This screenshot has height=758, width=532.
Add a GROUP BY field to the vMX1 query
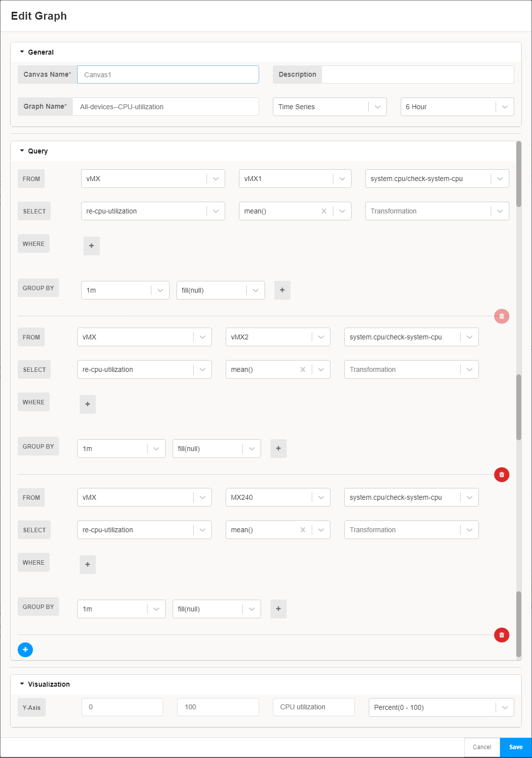[282, 290]
